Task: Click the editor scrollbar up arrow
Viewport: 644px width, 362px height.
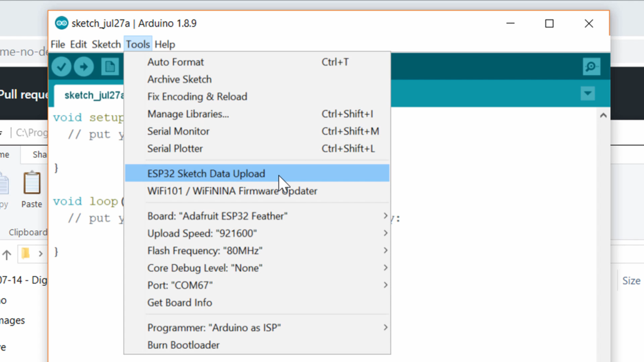Action: click(603, 115)
